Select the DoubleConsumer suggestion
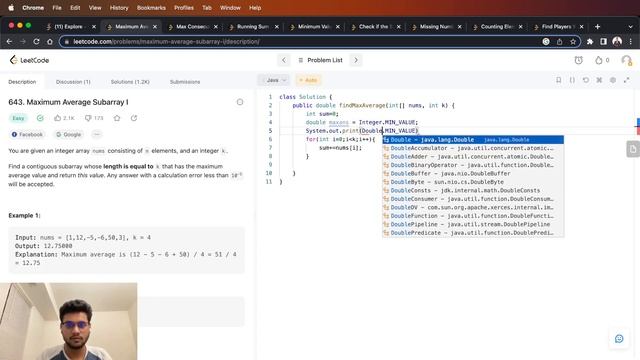The height and width of the screenshot is (360, 640). pyautogui.click(x=473, y=199)
